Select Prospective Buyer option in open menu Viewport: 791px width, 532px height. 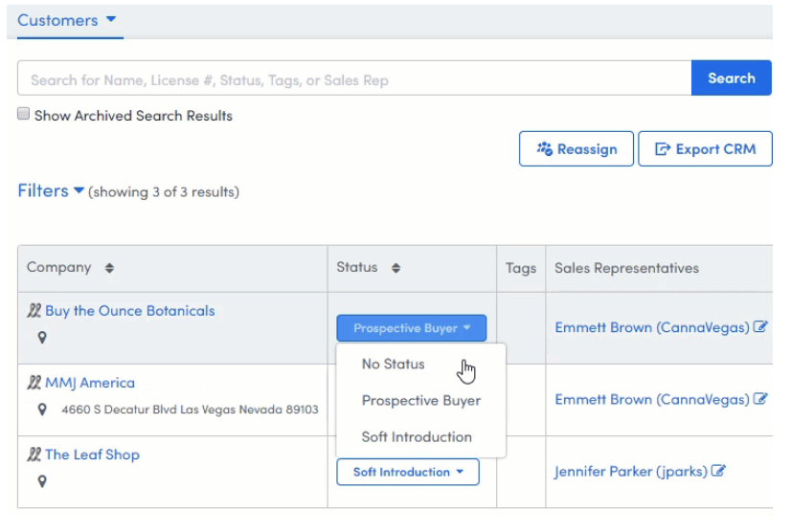tap(421, 400)
